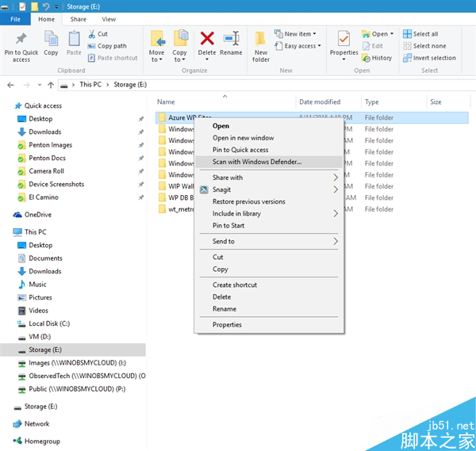Click the red Delete X icon
This screenshot has width=476, height=451.
[x=207, y=39]
